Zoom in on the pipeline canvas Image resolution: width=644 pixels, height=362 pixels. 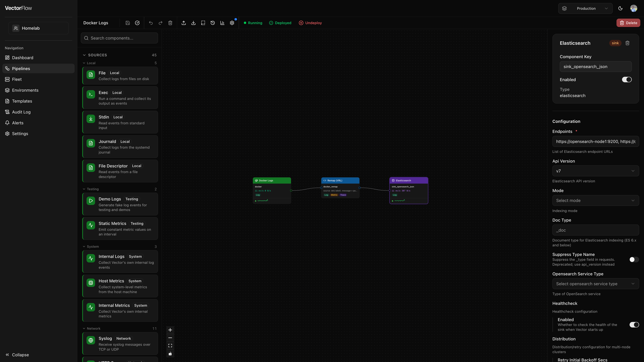click(x=170, y=330)
